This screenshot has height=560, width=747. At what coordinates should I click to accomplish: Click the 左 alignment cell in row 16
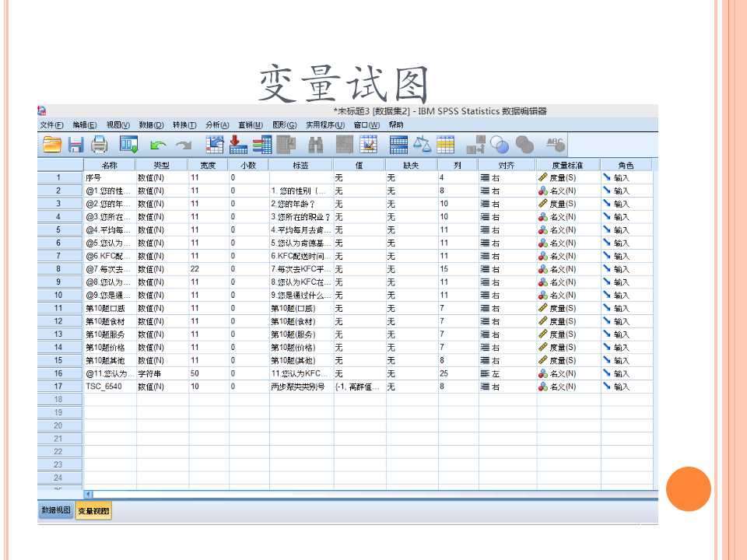507,374
